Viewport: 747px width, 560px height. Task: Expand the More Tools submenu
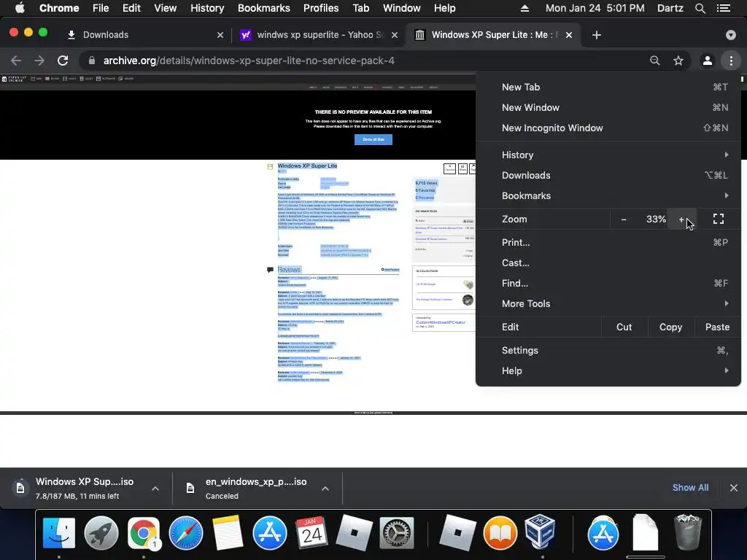[608, 304]
